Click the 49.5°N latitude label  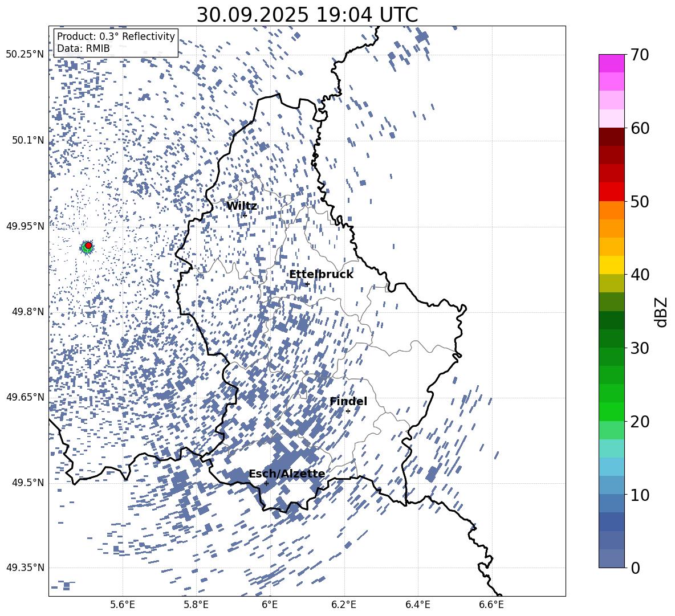27,482
